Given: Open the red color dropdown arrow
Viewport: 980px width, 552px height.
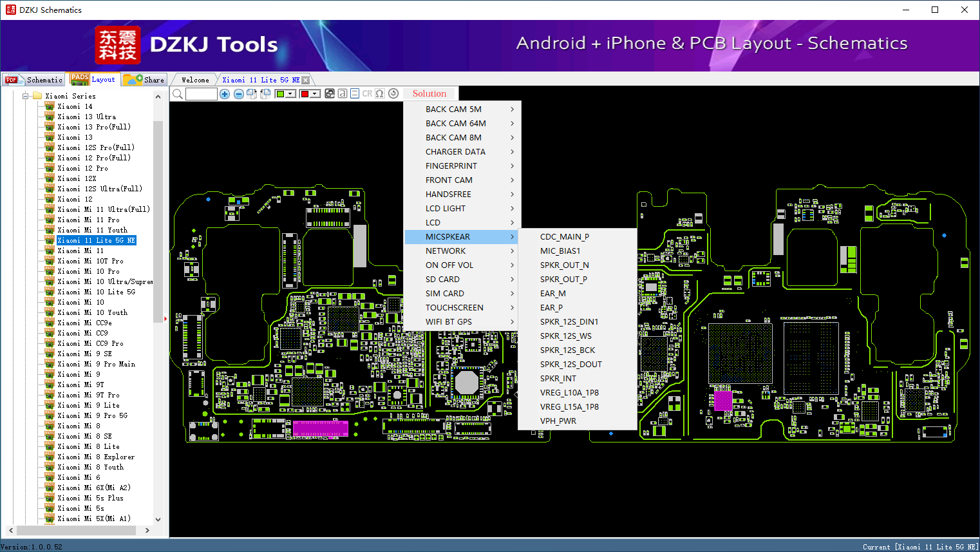Looking at the screenshot, I should 316,94.
